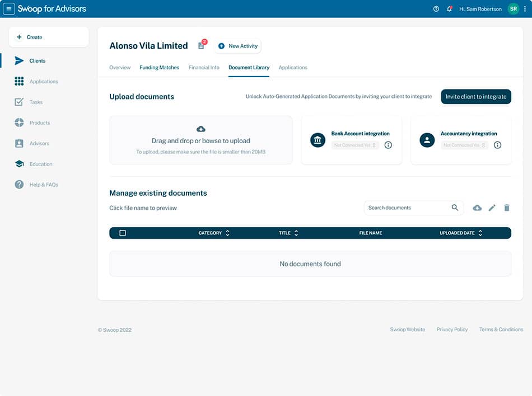Open the help question mark icon in header
The width and height of the screenshot is (532, 396).
point(436,9)
